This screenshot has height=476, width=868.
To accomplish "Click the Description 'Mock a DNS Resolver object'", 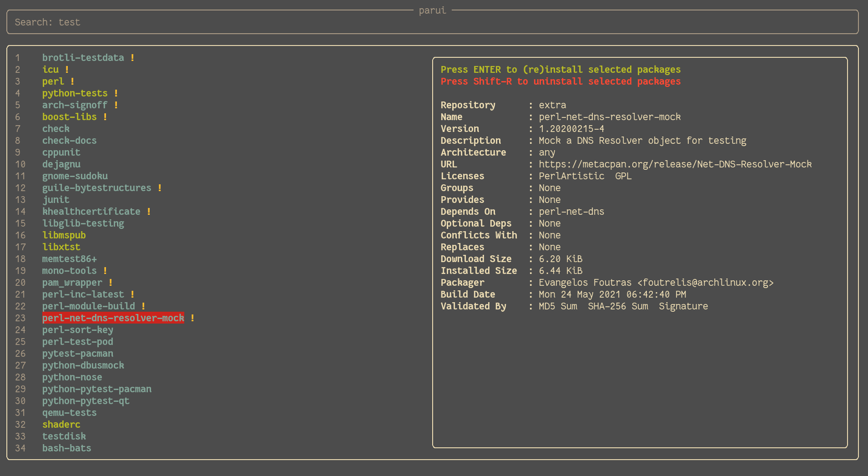I will point(642,141).
